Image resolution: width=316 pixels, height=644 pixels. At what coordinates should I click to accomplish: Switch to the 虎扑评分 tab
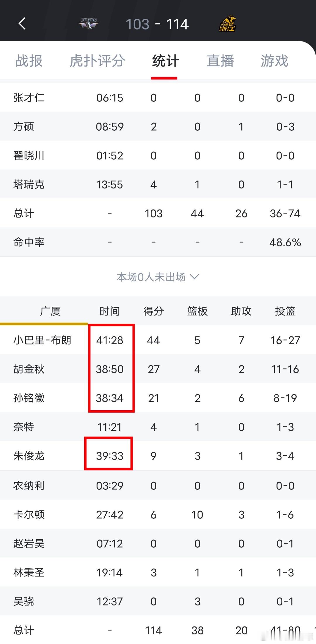[x=97, y=61]
